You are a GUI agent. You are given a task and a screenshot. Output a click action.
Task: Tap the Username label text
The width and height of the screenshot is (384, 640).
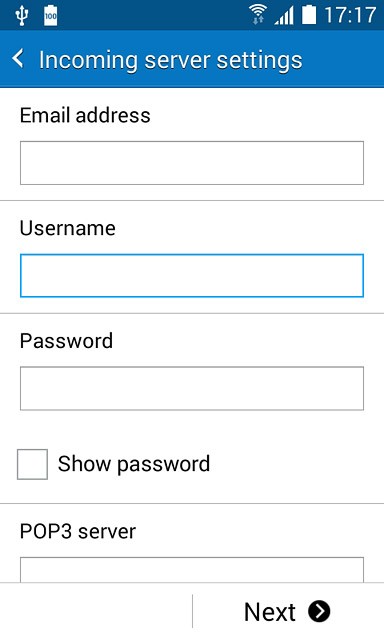[x=68, y=228]
